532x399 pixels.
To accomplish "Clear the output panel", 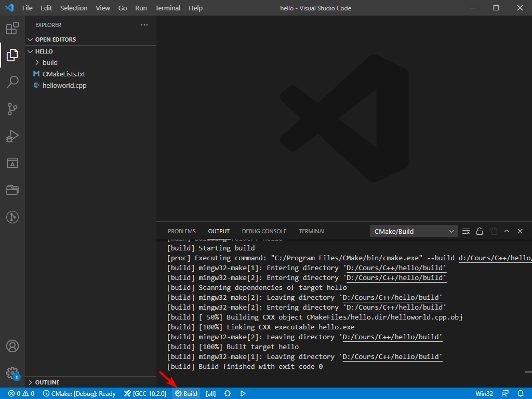I will click(x=466, y=231).
